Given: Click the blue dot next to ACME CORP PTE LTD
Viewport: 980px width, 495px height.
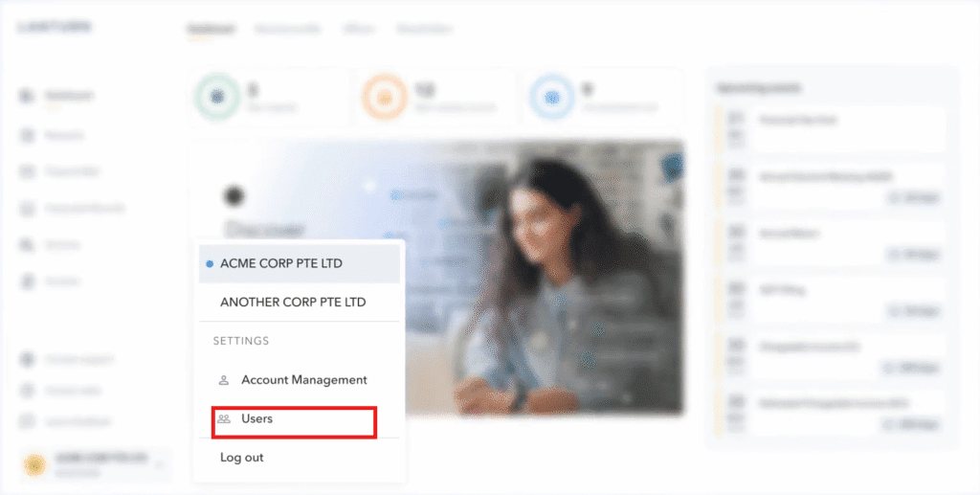Looking at the screenshot, I should tap(210, 263).
